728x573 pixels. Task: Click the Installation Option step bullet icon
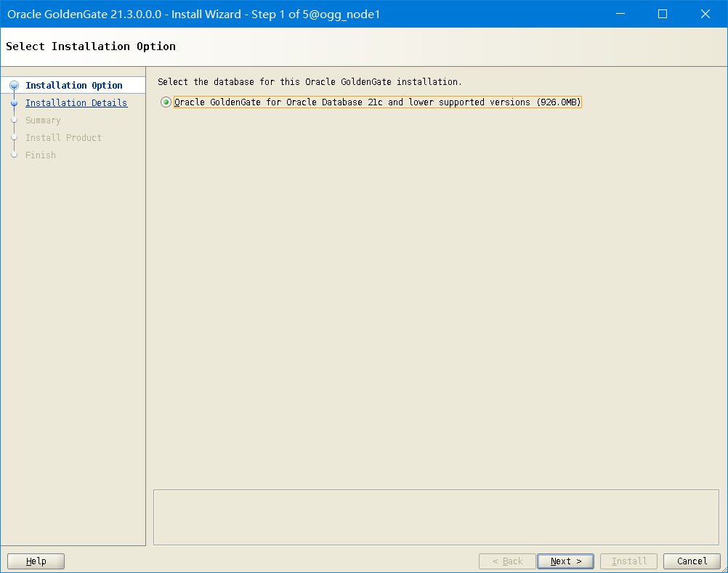coord(15,86)
